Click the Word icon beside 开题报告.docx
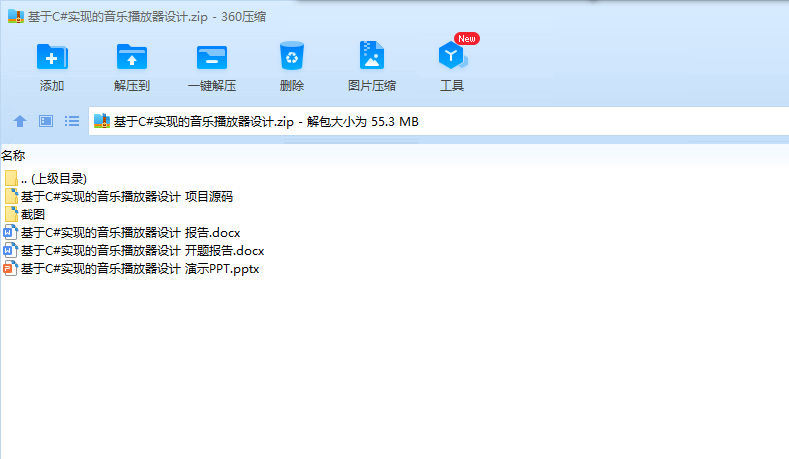The width and height of the screenshot is (789, 459). [11, 251]
